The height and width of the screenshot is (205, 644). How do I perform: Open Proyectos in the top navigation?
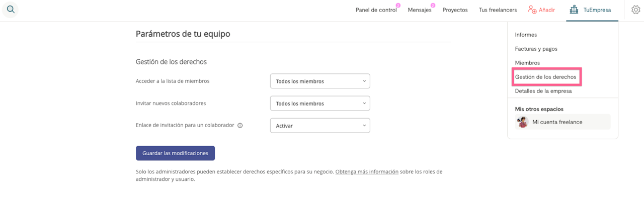455,10
